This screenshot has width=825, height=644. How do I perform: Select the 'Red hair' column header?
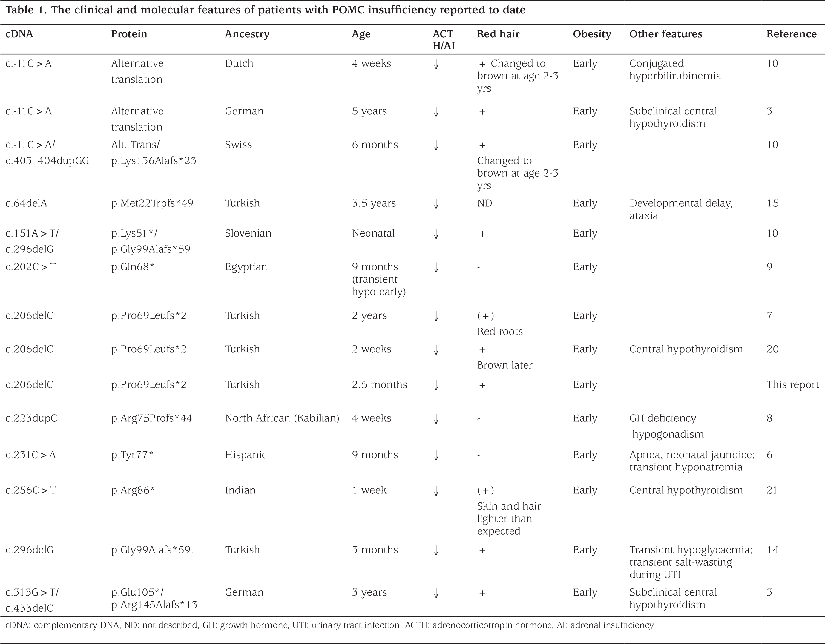pyautogui.click(x=498, y=34)
